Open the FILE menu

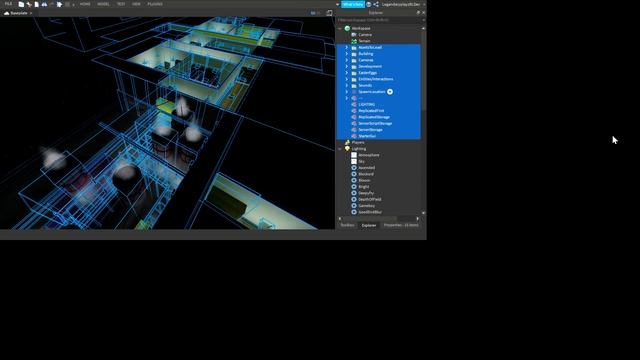point(8,4)
